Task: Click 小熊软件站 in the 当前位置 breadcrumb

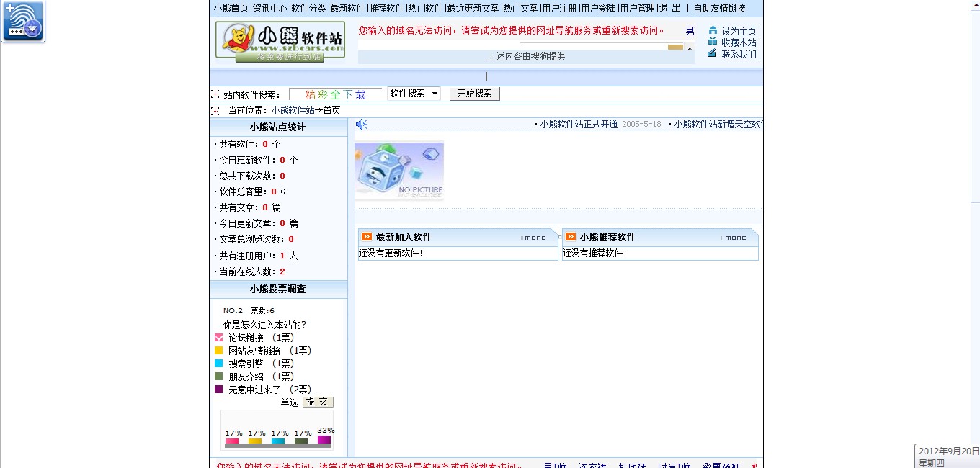Action: (x=293, y=110)
